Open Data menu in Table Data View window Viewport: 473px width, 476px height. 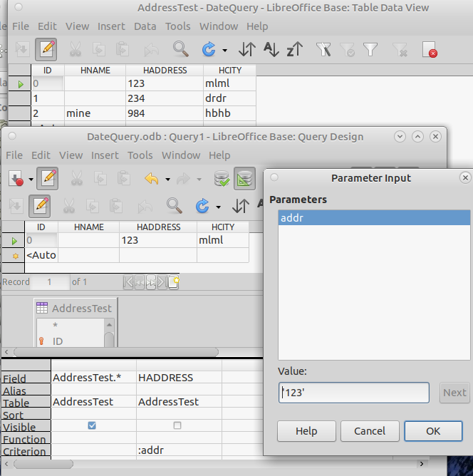pos(145,26)
